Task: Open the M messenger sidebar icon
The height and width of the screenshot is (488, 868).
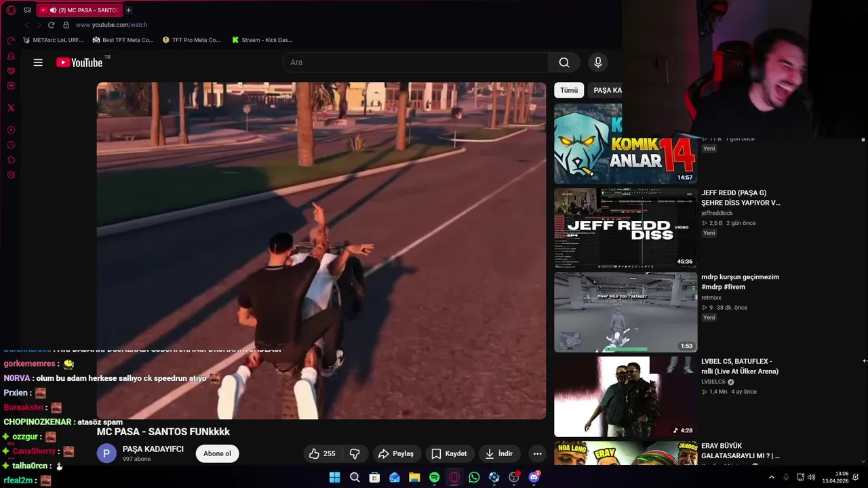Action: coord(11,86)
